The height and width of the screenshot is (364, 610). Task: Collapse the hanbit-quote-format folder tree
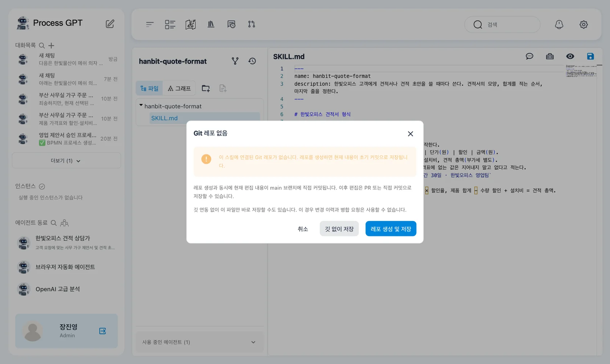point(141,105)
